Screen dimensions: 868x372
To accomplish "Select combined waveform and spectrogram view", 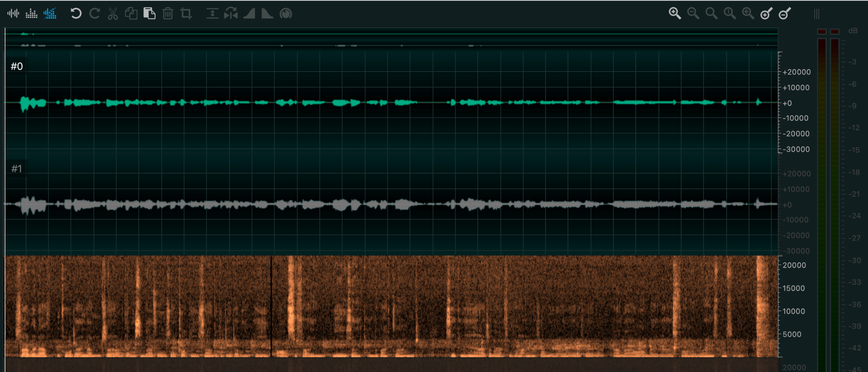I will 50,14.
